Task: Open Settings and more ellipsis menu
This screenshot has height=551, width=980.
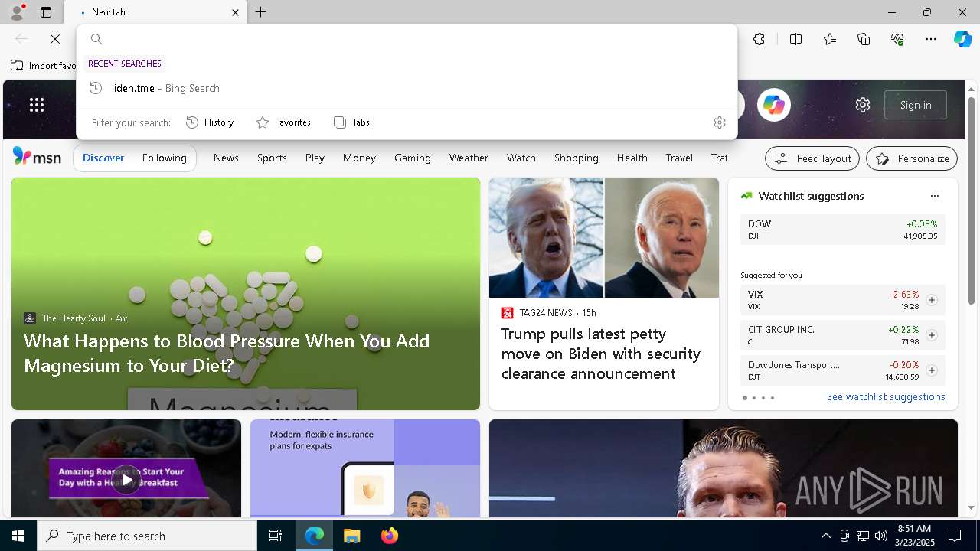Action: tap(931, 39)
